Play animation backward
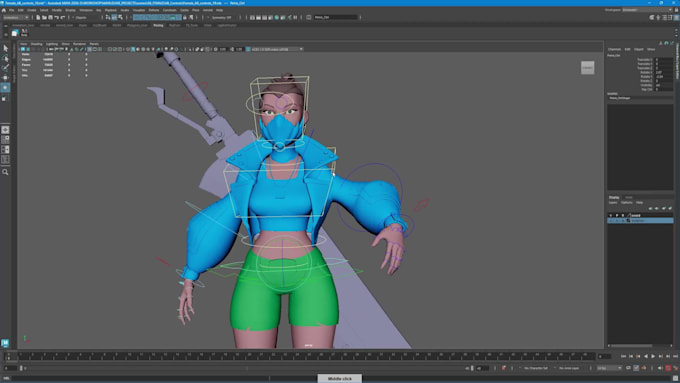This screenshot has width=680, height=383. (646, 356)
